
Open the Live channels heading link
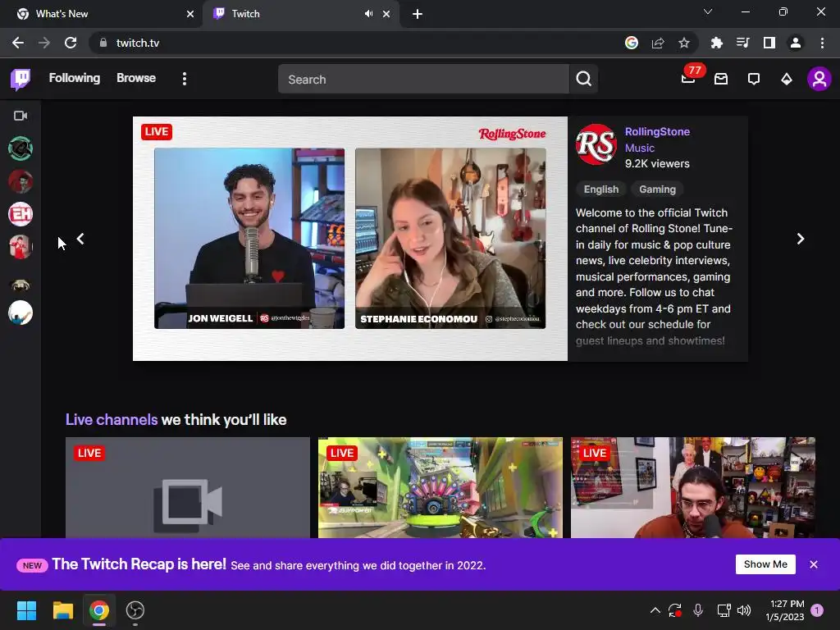click(x=112, y=419)
